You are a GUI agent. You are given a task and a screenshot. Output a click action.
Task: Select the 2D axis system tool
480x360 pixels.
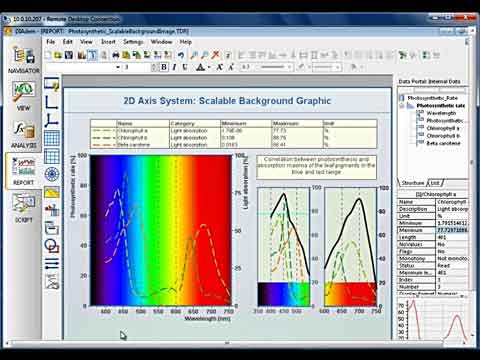[x=52, y=102]
